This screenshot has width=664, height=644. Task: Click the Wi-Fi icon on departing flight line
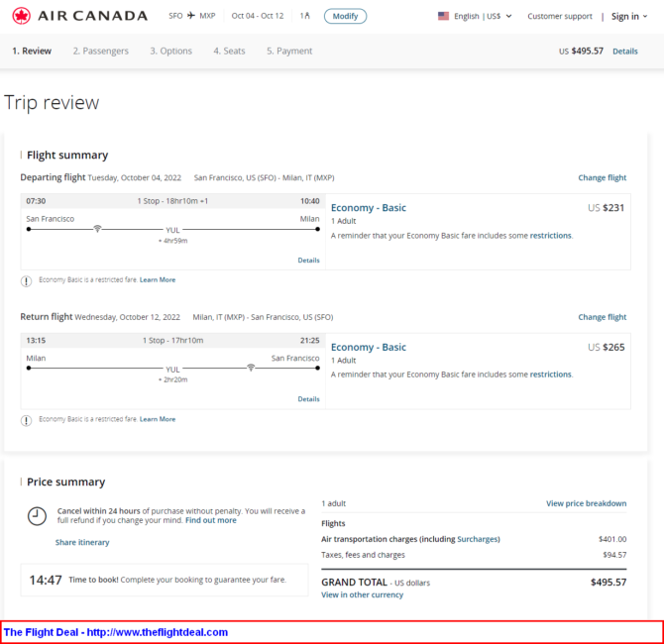(x=97, y=229)
